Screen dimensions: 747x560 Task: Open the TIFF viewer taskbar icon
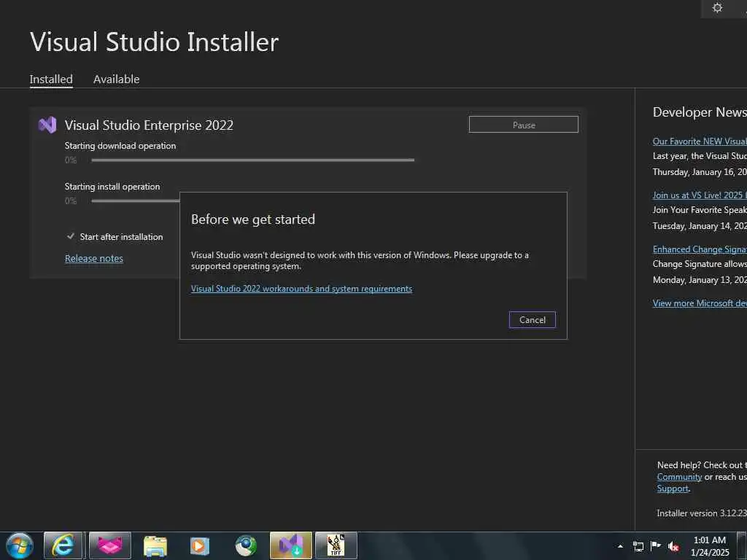(x=336, y=545)
